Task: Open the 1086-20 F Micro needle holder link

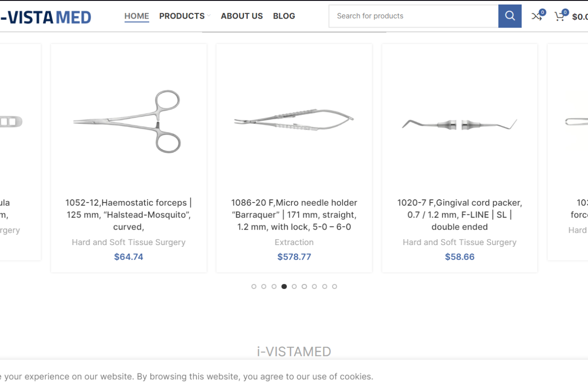Action: pyautogui.click(x=294, y=215)
